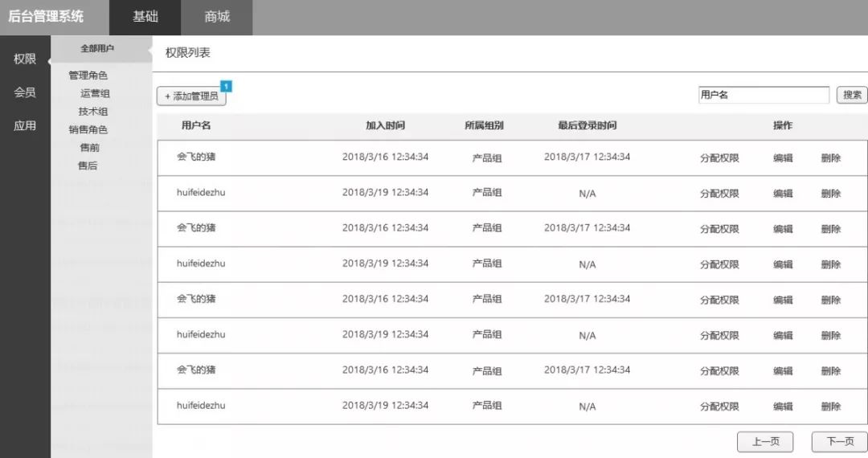Click 删除 in the last table row
Screen dimensions: 868x458
point(831,407)
